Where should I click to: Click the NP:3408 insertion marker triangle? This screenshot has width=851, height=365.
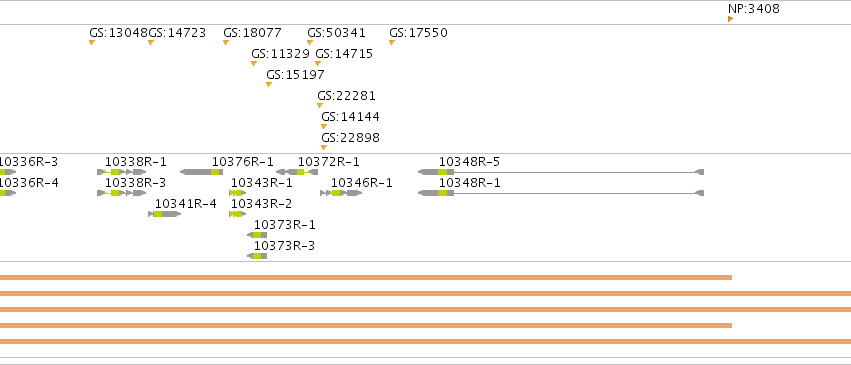tap(731, 19)
